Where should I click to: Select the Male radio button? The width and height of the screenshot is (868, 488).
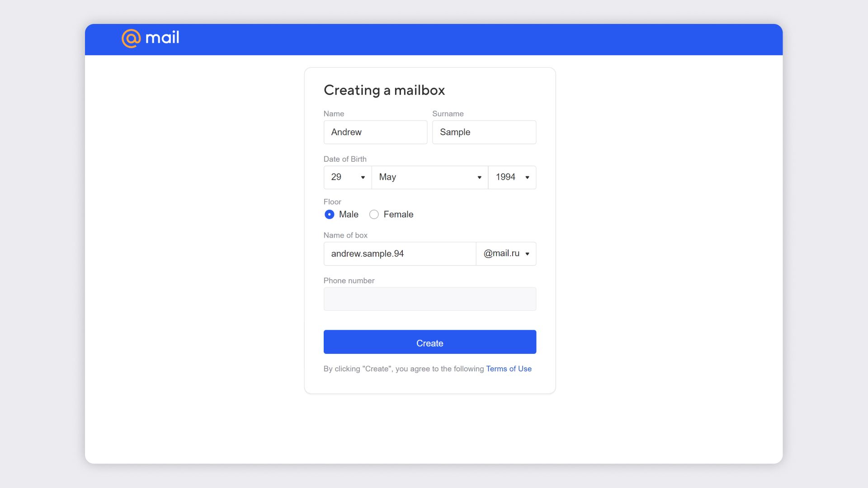coord(330,215)
